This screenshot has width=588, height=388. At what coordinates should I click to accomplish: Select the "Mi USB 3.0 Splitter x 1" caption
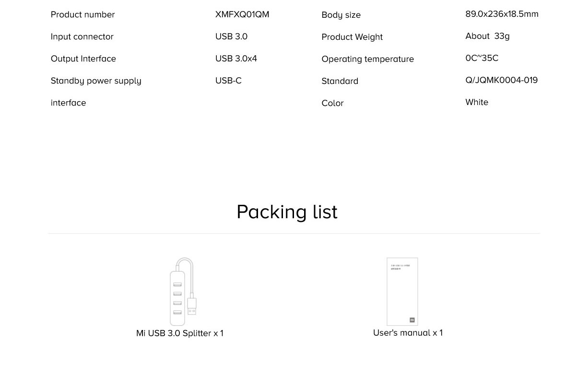click(x=180, y=333)
